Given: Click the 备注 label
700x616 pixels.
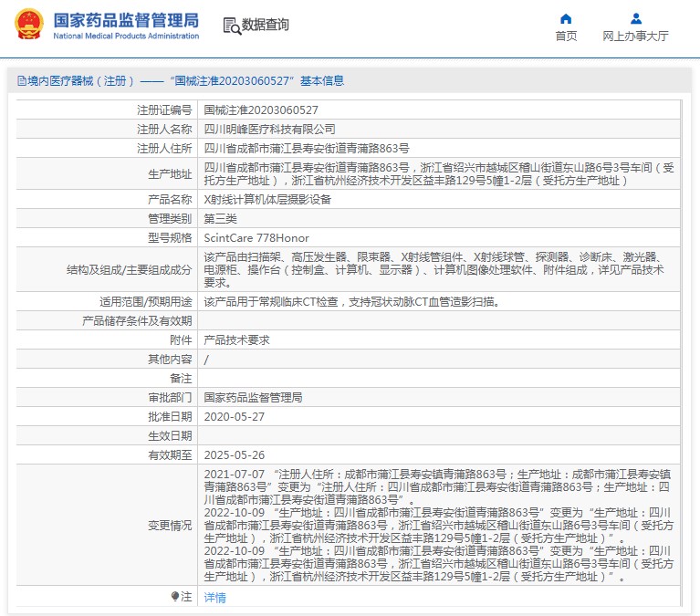Looking at the screenshot, I should (x=181, y=379).
